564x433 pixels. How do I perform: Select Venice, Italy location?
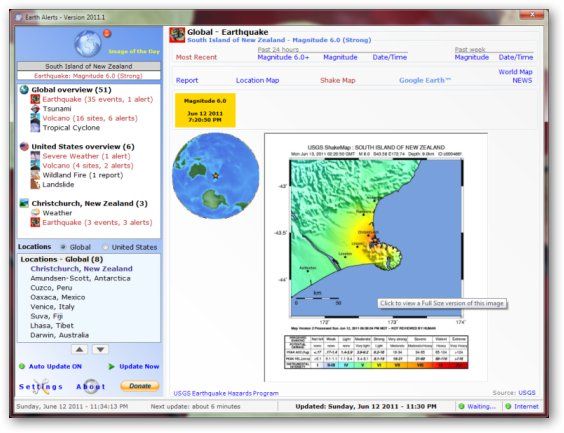click(x=52, y=307)
